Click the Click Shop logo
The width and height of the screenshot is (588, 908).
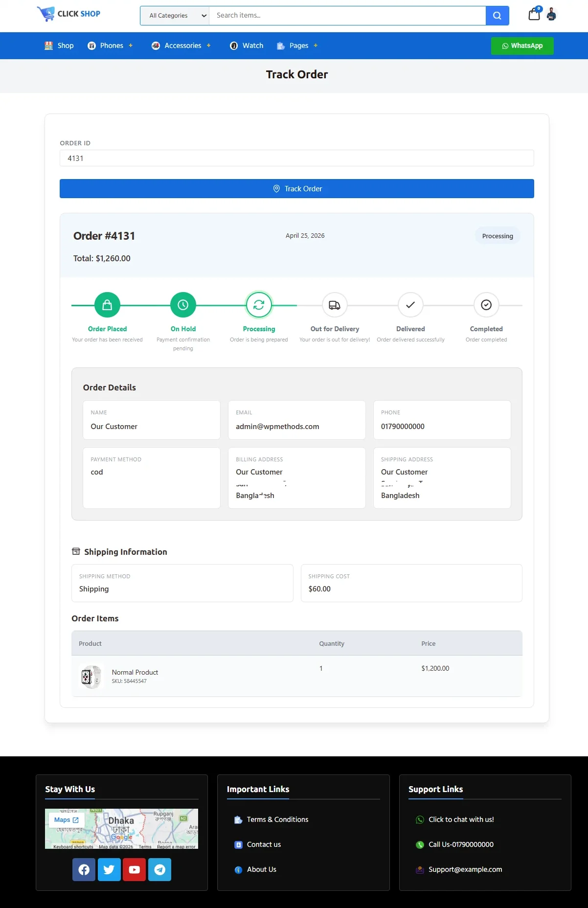pos(69,14)
